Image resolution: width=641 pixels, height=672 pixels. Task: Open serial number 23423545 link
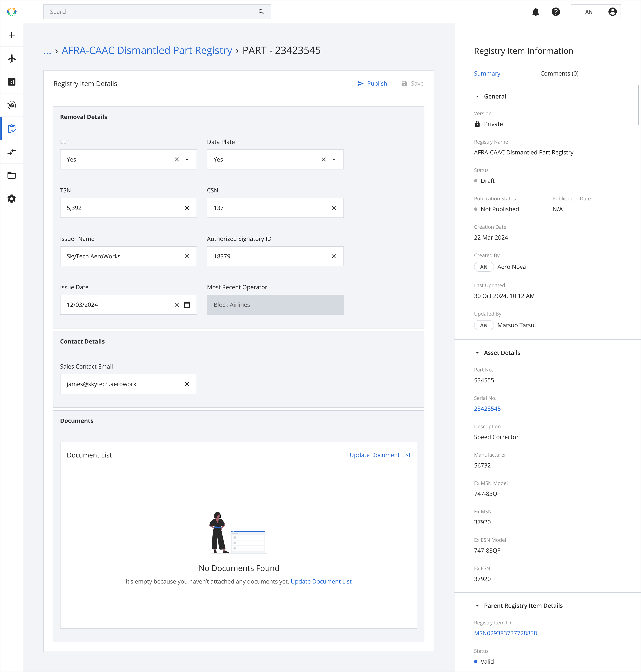(x=487, y=408)
